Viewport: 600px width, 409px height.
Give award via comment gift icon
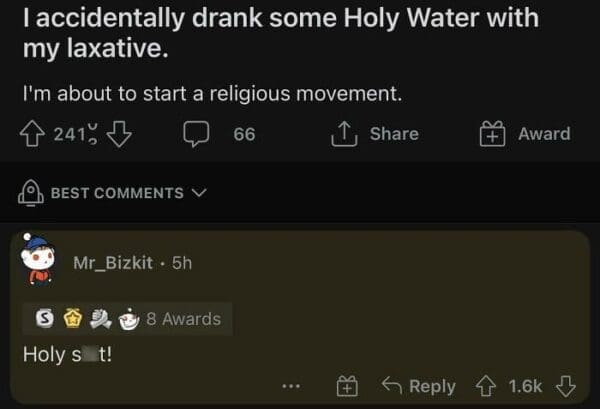tap(347, 386)
